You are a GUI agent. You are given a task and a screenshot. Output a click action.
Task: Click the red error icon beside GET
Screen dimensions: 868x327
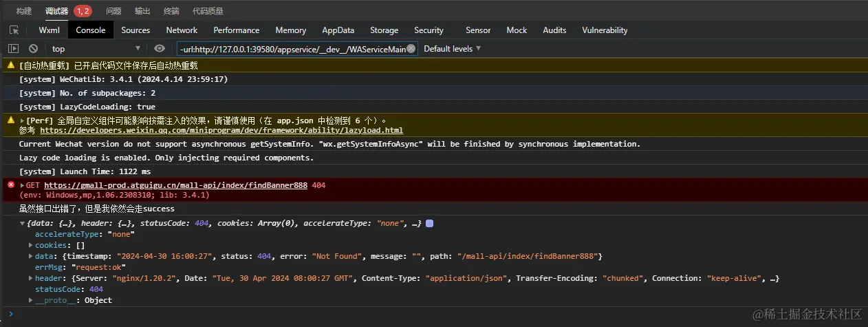(x=10, y=185)
